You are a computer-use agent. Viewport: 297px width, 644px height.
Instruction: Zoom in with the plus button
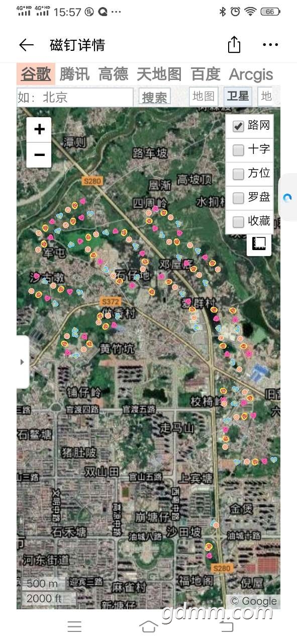[39, 130]
